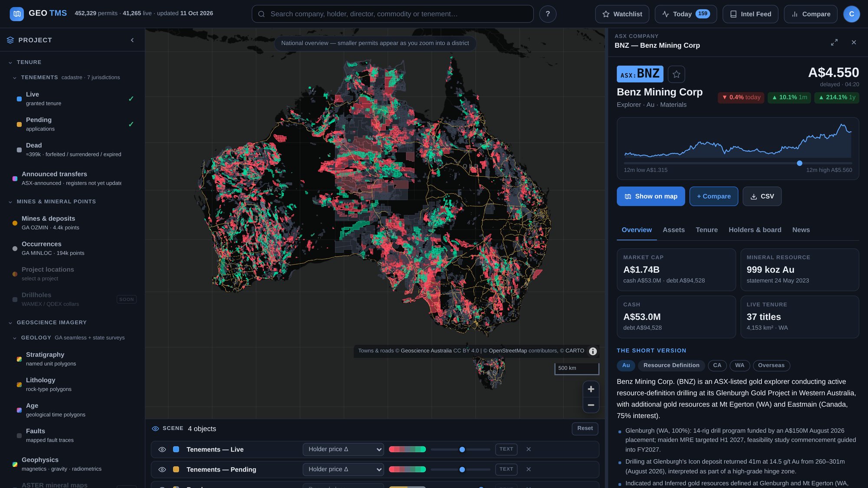
Task: Switch to the Overview tab
Action: pos(637,230)
